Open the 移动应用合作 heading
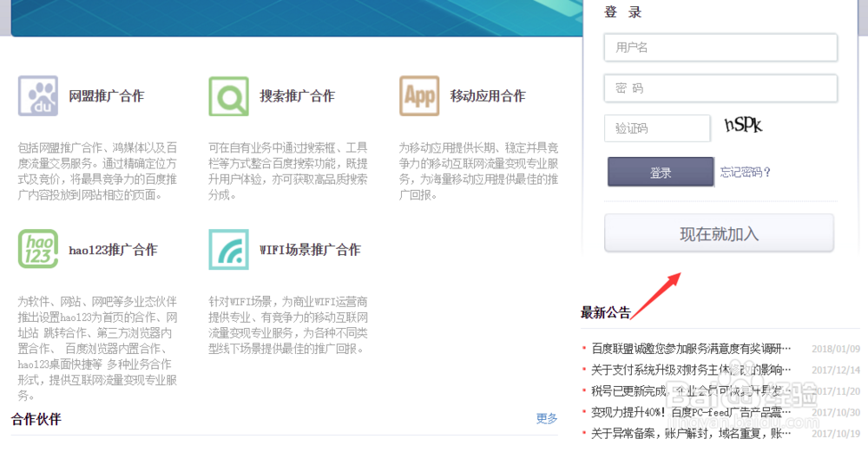868x452 pixels. (488, 96)
